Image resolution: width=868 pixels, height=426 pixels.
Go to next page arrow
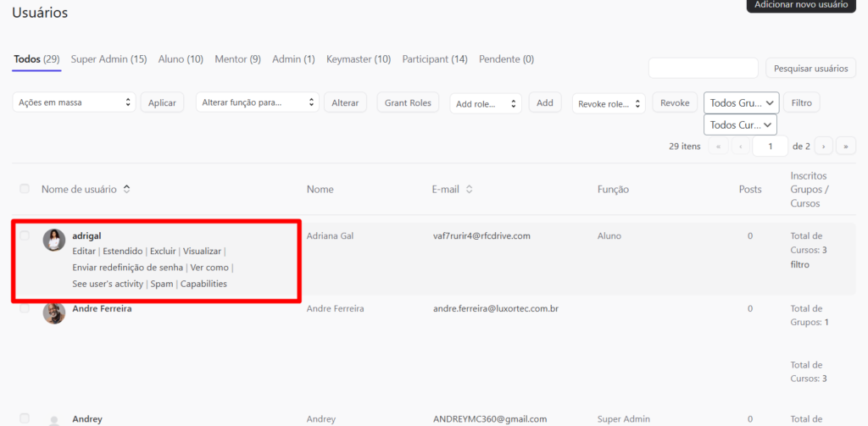coord(823,147)
